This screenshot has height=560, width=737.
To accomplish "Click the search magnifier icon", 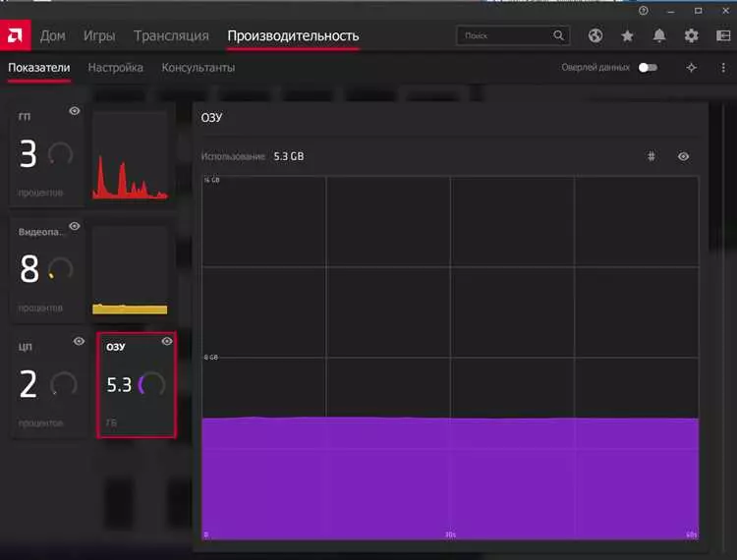I will (558, 35).
